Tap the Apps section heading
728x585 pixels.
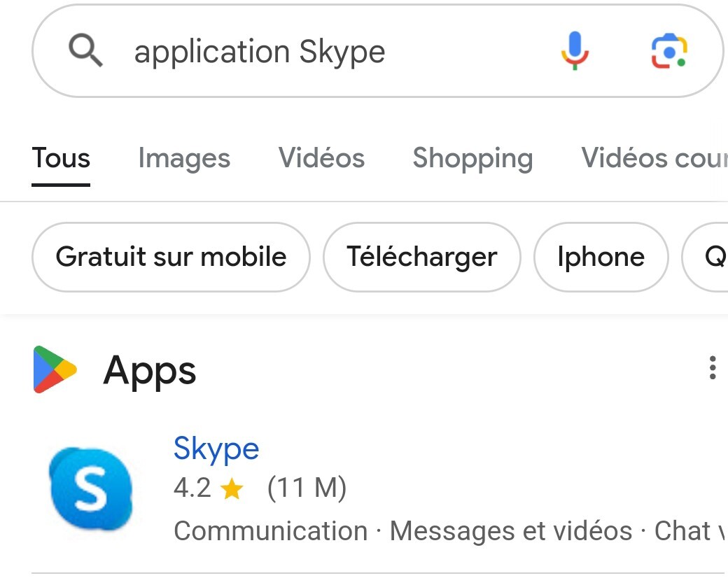point(150,370)
